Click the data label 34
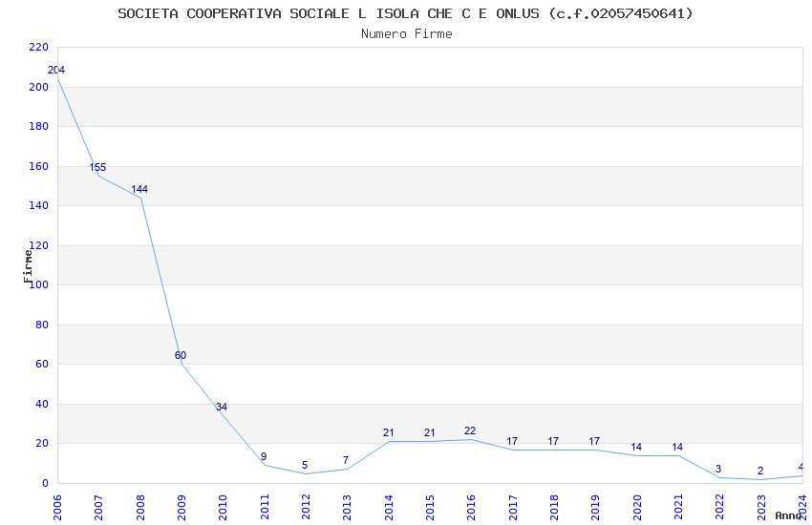The width and height of the screenshot is (812, 525). pos(221,407)
